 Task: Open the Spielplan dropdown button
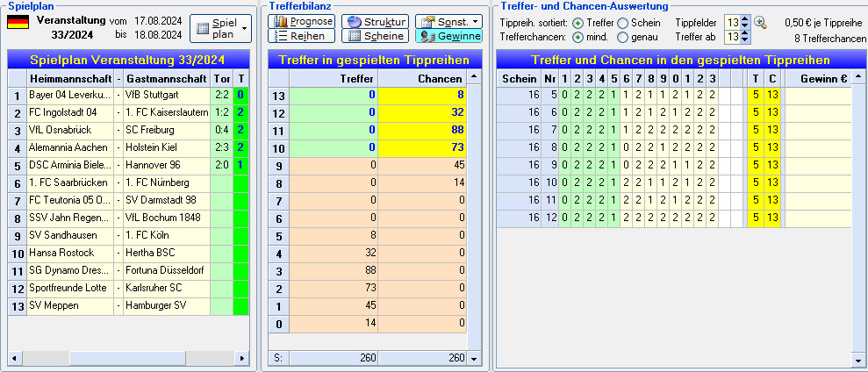point(220,28)
